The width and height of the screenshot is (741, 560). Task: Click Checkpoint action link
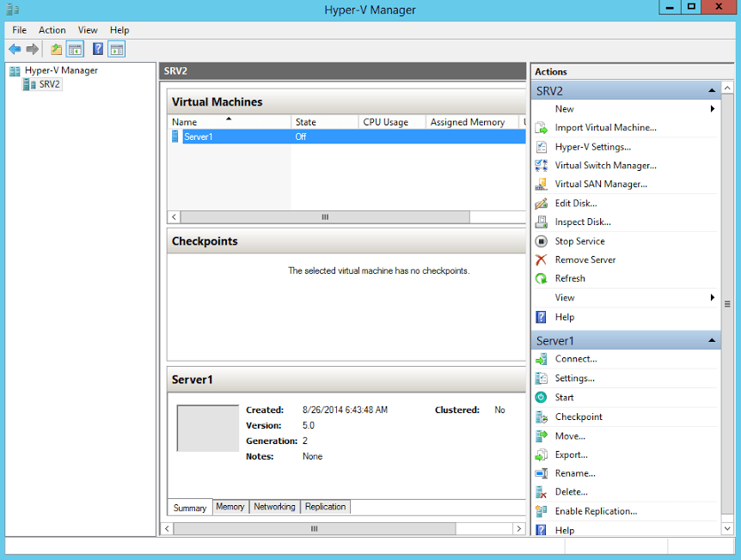coord(579,417)
